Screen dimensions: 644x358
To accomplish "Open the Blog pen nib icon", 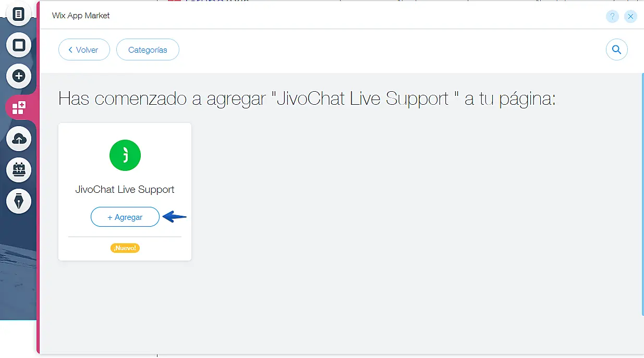I will click(19, 201).
